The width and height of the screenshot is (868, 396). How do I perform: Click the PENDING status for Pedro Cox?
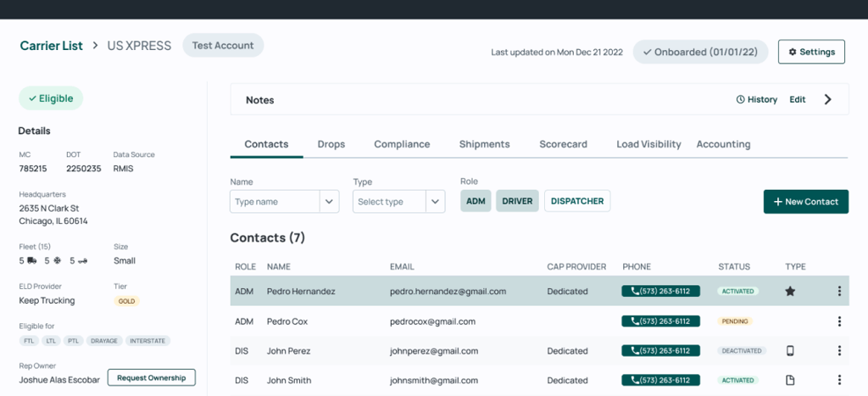[x=735, y=321]
